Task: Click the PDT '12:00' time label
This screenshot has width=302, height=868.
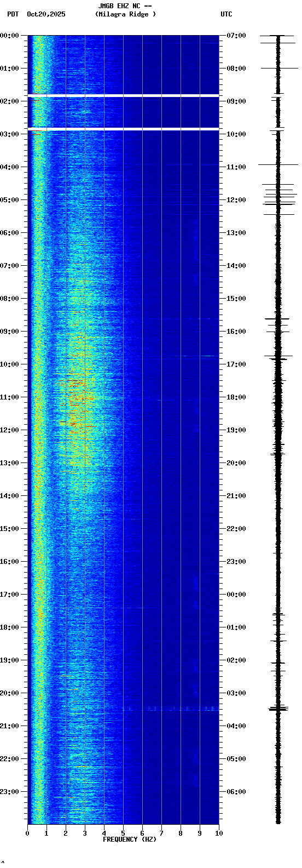Action: pos(9,430)
